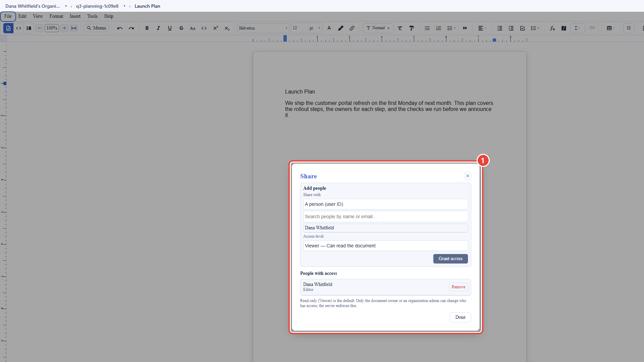Screen dimensions: 644x362
Task: Click the zoom out minus button
Action: [x=39, y=28]
